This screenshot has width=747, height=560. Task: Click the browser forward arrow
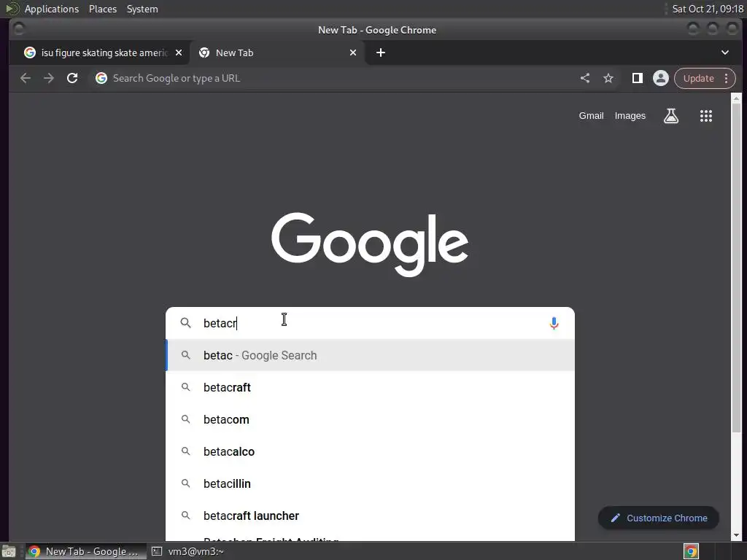tap(49, 78)
